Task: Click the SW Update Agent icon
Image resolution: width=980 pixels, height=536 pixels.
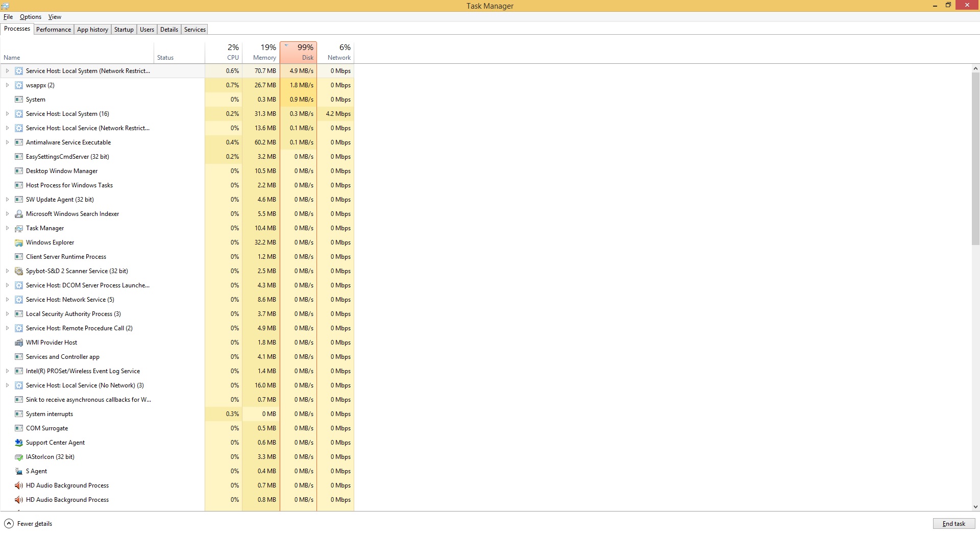Action: (x=19, y=200)
